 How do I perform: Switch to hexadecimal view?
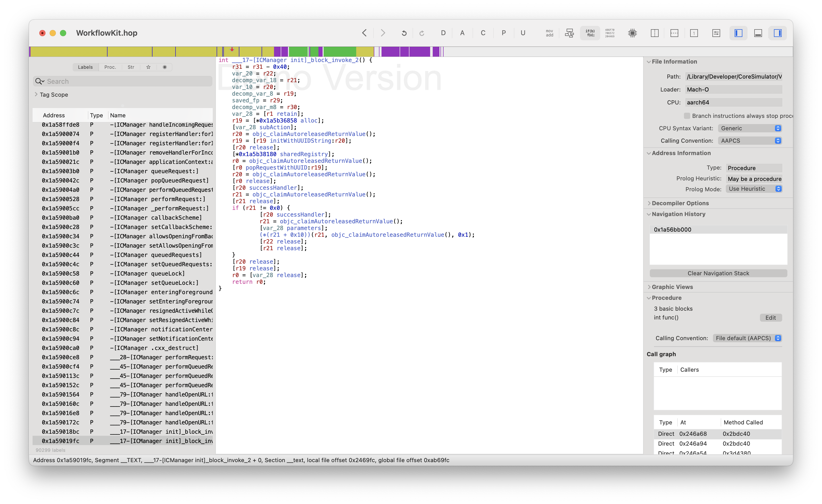pyautogui.click(x=610, y=33)
